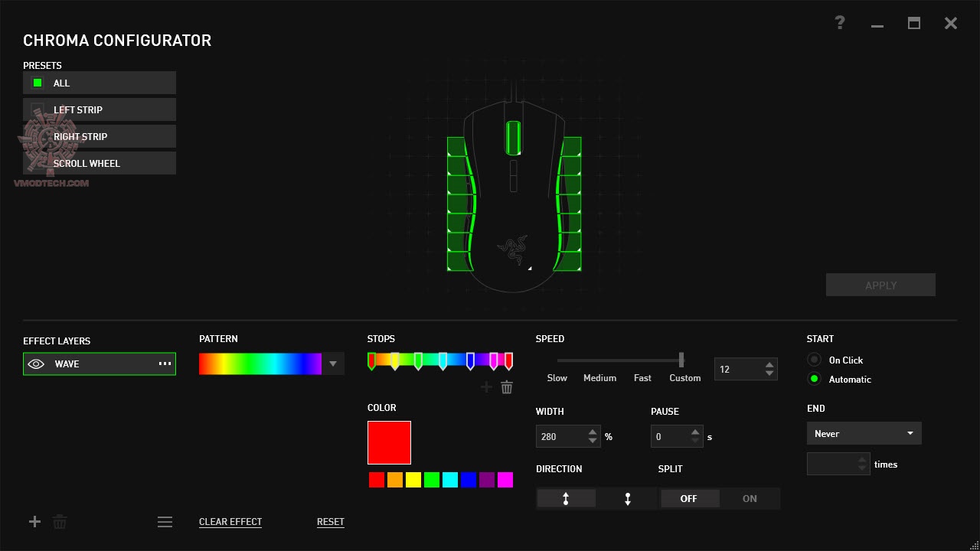980x551 pixels.
Task: Increase the custom speed value
Action: pos(769,364)
